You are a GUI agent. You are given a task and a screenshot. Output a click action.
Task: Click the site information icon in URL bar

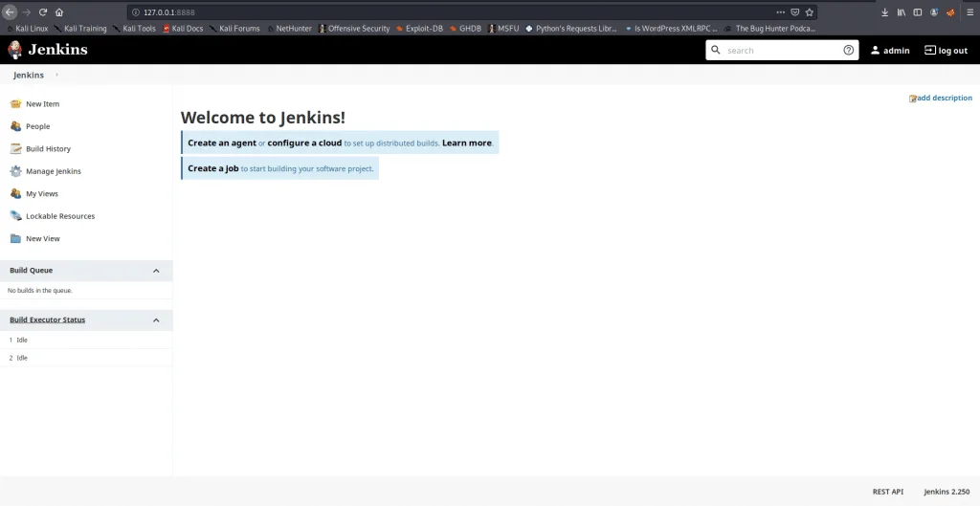pyautogui.click(x=136, y=11)
